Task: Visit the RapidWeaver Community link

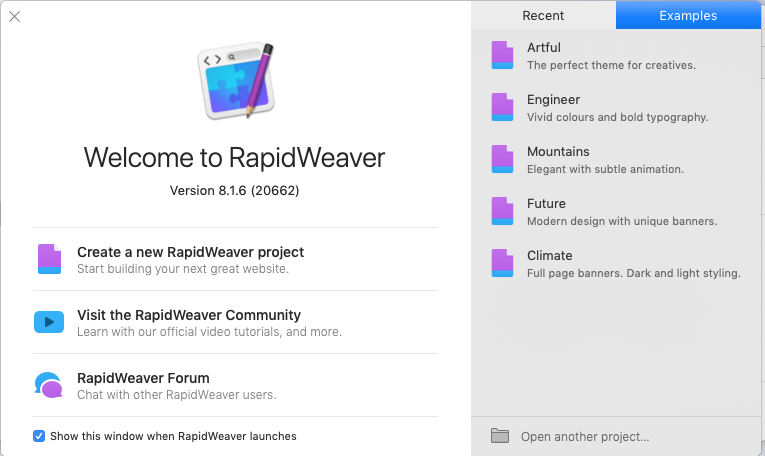Action: tap(189, 315)
